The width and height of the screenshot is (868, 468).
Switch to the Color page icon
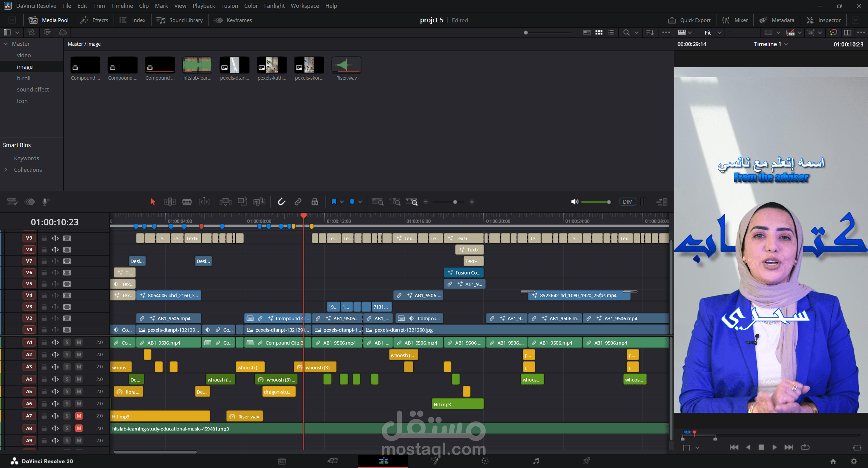pos(485,461)
